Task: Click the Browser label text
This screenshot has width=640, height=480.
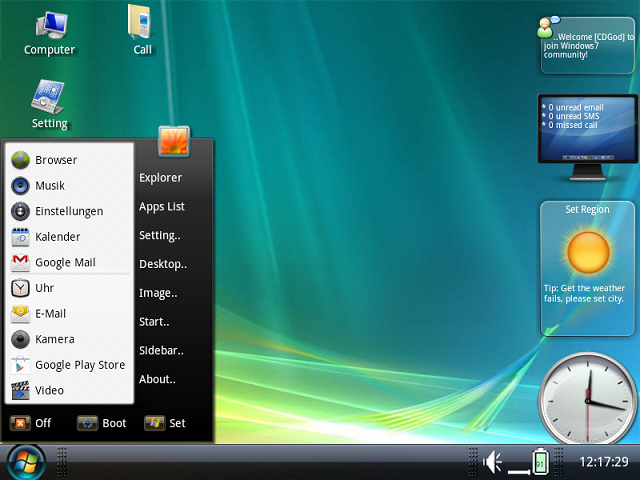Action: point(56,160)
